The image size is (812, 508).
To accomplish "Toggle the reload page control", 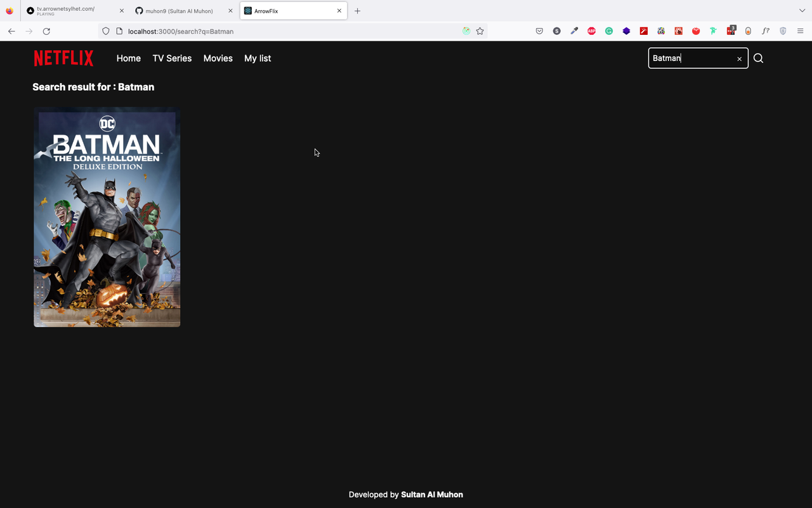I will (x=46, y=30).
